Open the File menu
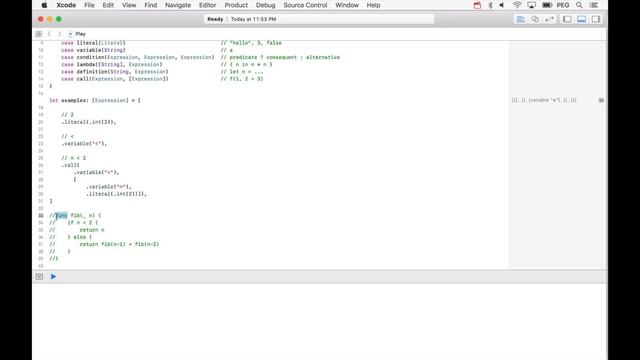640x360 pixels. pos(89,5)
